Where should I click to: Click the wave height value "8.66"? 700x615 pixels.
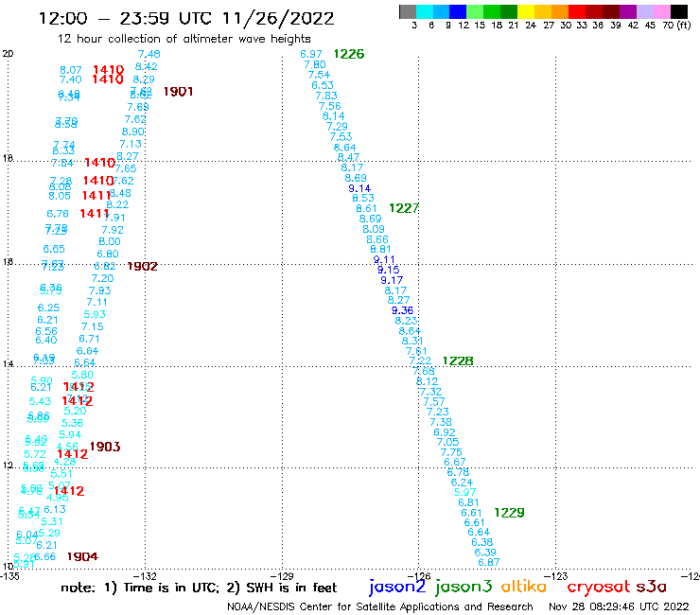coord(377,239)
